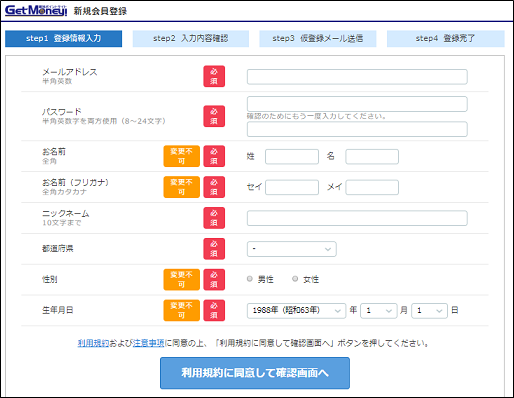Click 変更不可 badge in お名前 row
This screenshot has height=398, width=514.
point(182,156)
